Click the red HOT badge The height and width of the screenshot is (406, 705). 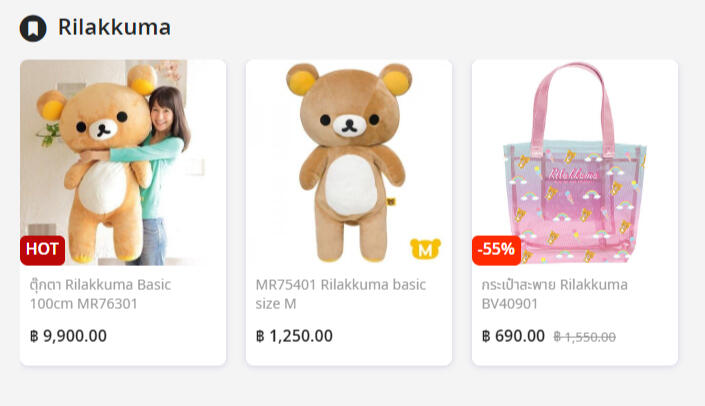[x=42, y=249]
